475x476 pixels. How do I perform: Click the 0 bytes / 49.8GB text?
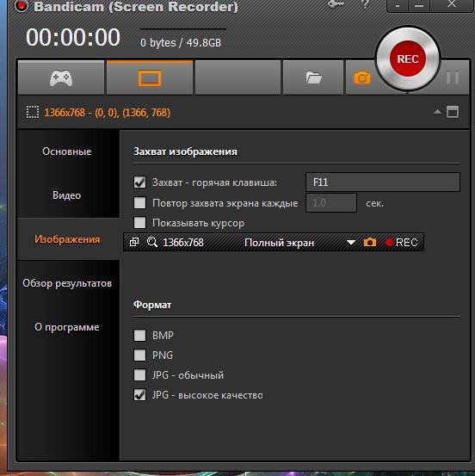point(181,43)
